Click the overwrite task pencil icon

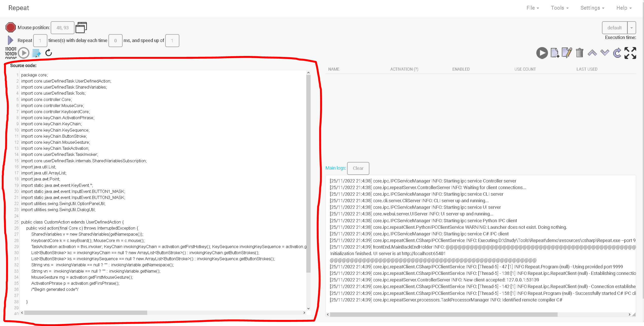pyautogui.click(x=567, y=53)
